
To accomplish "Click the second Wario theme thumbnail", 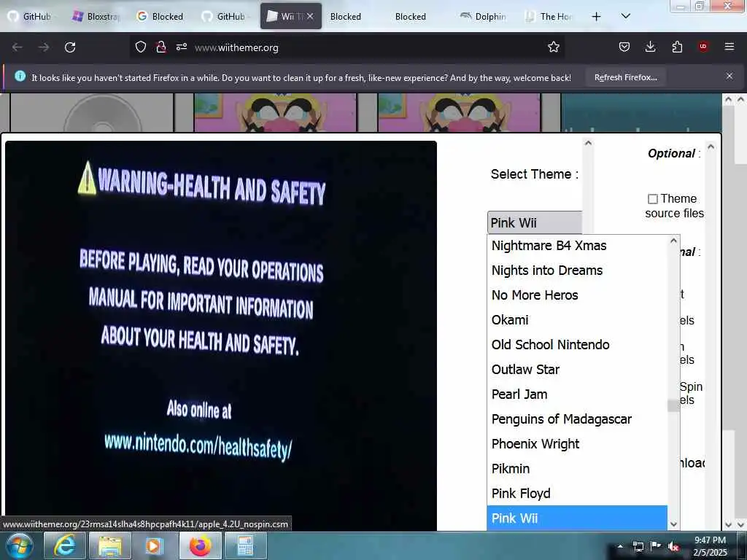I will (x=460, y=112).
